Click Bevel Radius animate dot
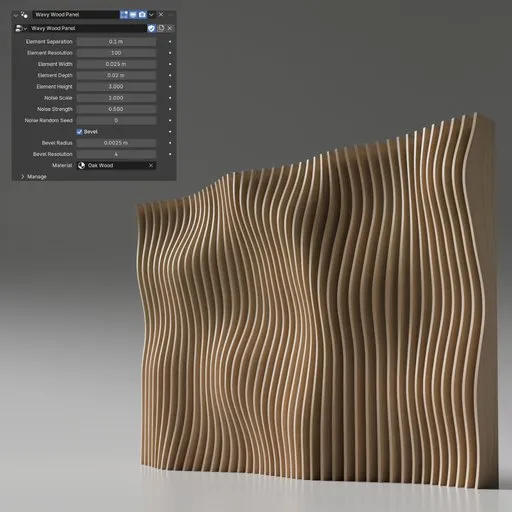The width and height of the screenshot is (512, 512). [170, 143]
